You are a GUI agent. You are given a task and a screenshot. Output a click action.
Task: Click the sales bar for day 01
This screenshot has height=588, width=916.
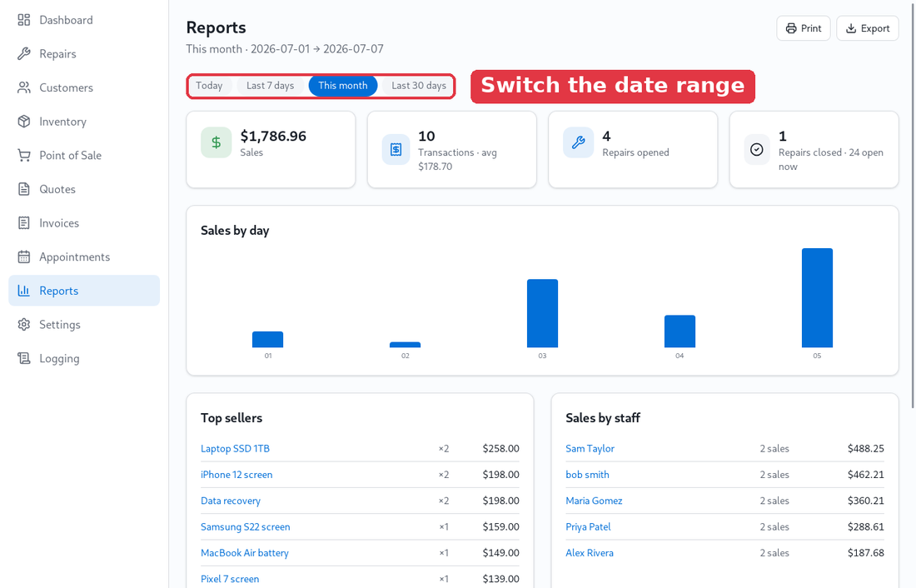coord(267,340)
